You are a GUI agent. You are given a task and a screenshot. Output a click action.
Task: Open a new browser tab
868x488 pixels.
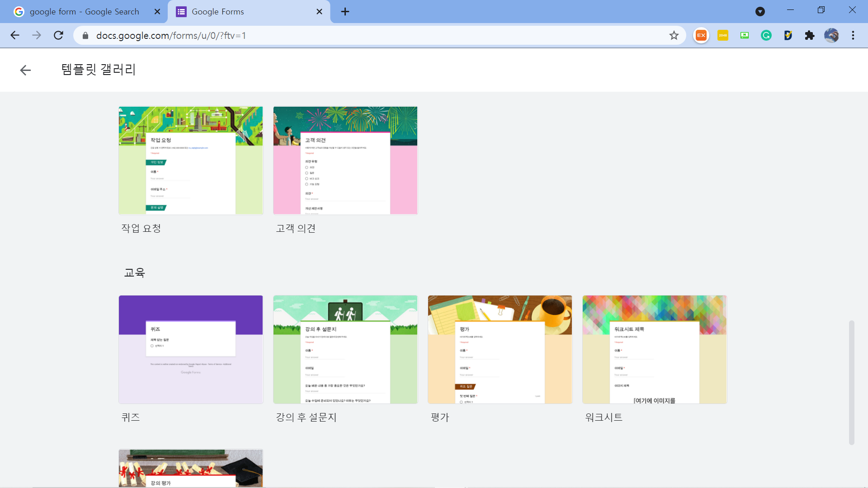click(x=345, y=12)
